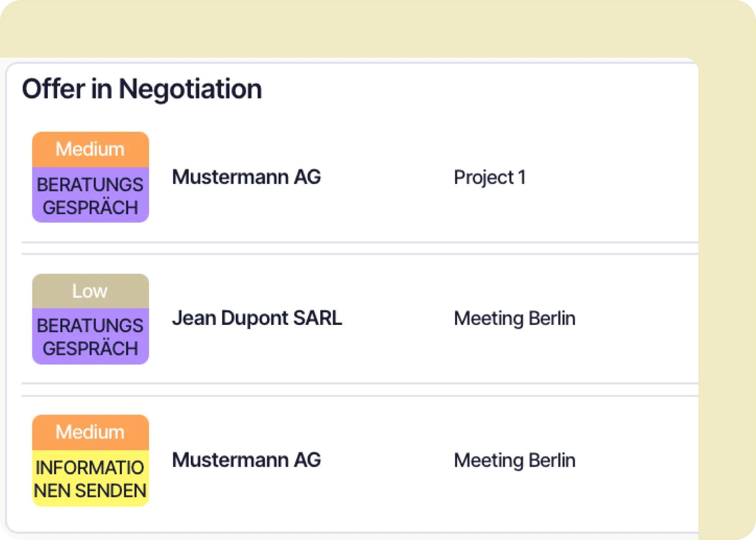Image resolution: width=756 pixels, height=540 pixels.
Task: Open Mustermann AG in the INFORMATIONEN SENDEN row
Action: click(246, 460)
